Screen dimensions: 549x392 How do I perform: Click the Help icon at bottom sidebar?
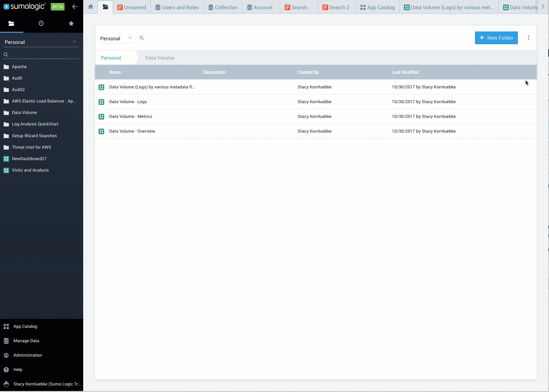click(6, 370)
